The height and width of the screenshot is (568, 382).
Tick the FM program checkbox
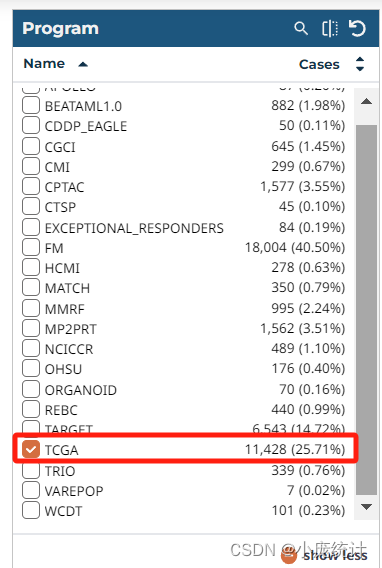pos(31,247)
